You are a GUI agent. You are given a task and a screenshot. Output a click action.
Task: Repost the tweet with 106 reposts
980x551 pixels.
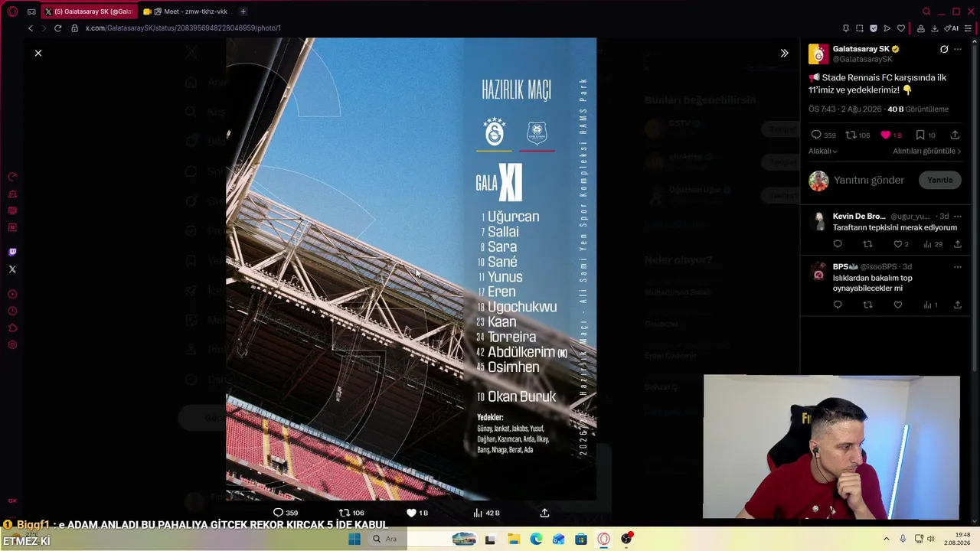857,135
